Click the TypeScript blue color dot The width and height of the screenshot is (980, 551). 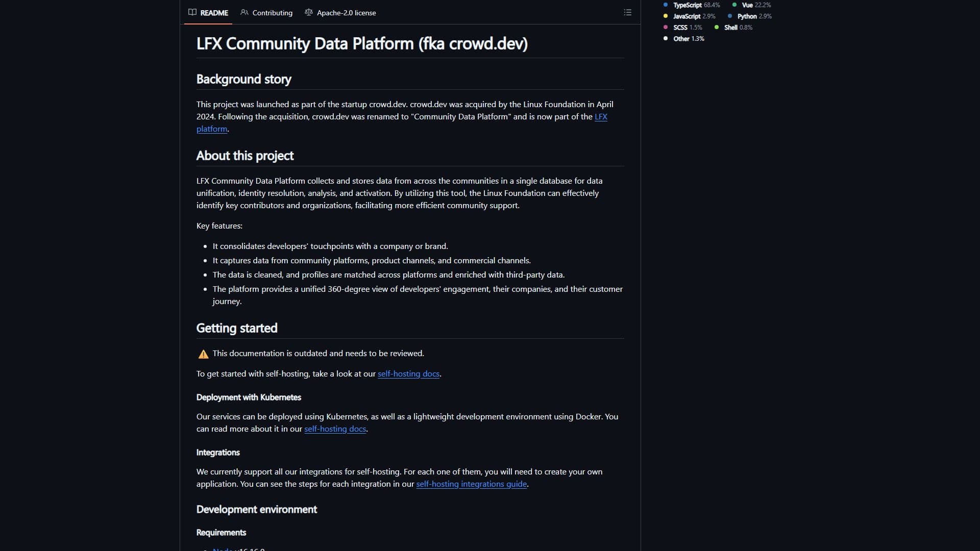[666, 5]
